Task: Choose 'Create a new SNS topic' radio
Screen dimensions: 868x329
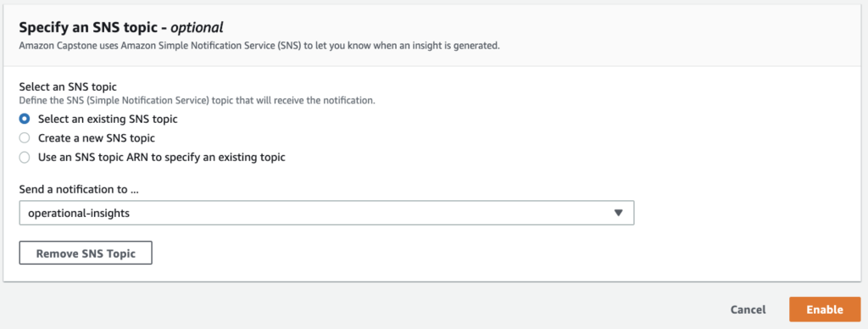Action: click(x=25, y=138)
